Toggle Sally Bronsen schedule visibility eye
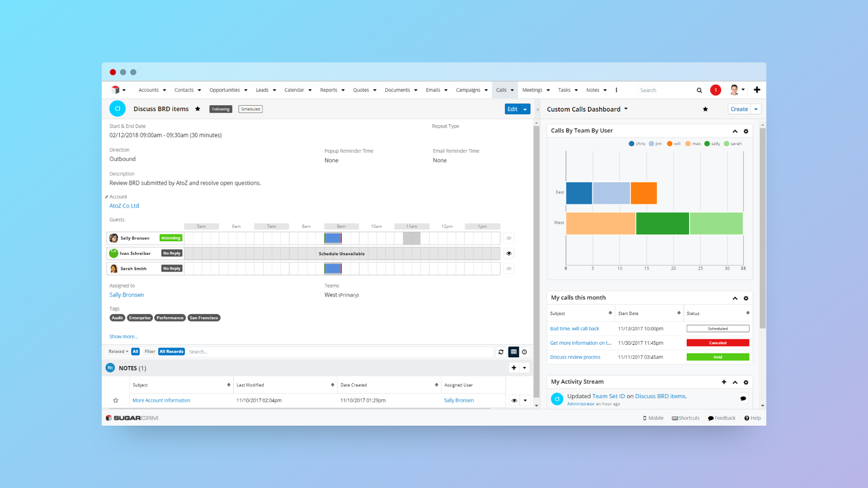Screen dimensions: 868x488 pyautogui.click(x=509, y=238)
